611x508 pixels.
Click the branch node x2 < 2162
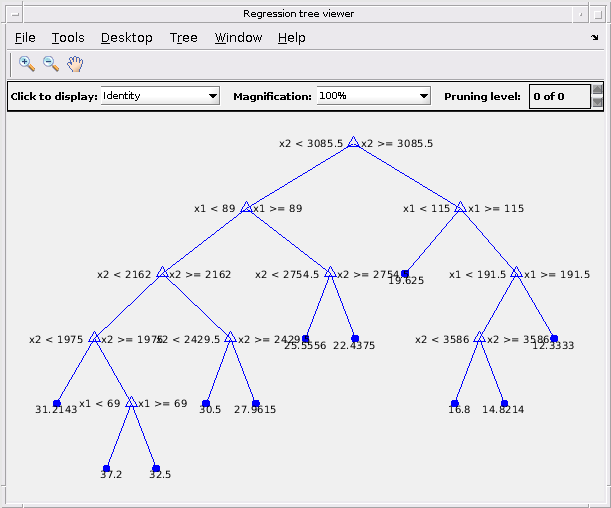click(162, 273)
